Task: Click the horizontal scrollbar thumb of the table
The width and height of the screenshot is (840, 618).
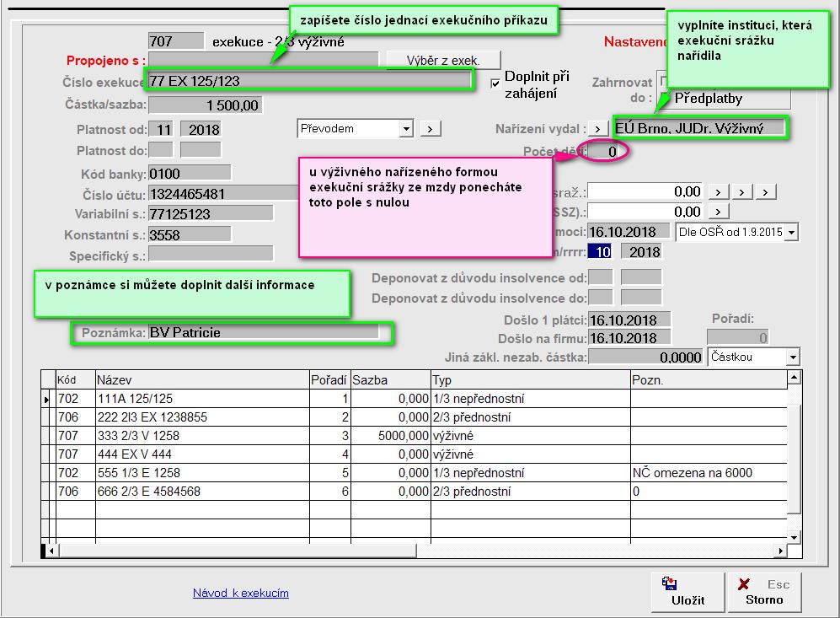Action: pyautogui.click(x=238, y=551)
